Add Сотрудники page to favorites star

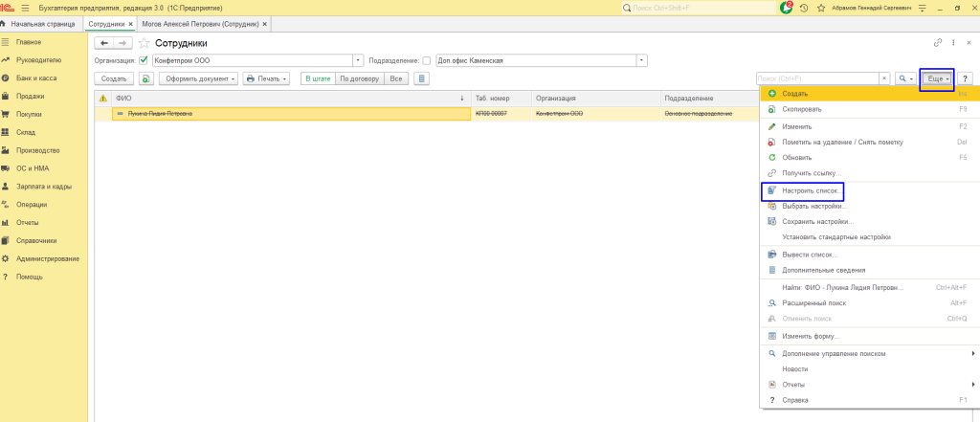pos(145,43)
